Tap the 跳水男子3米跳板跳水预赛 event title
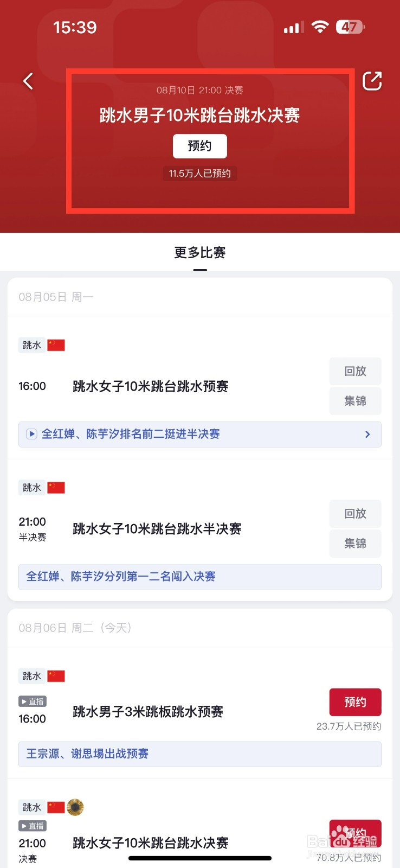The height and width of the screenshot is (868, 400). [x=148, y=712]
